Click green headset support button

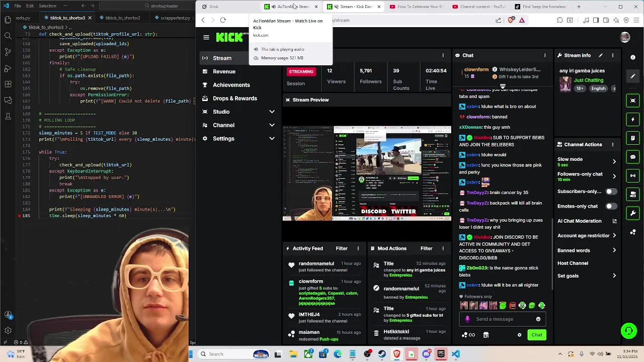628,331
